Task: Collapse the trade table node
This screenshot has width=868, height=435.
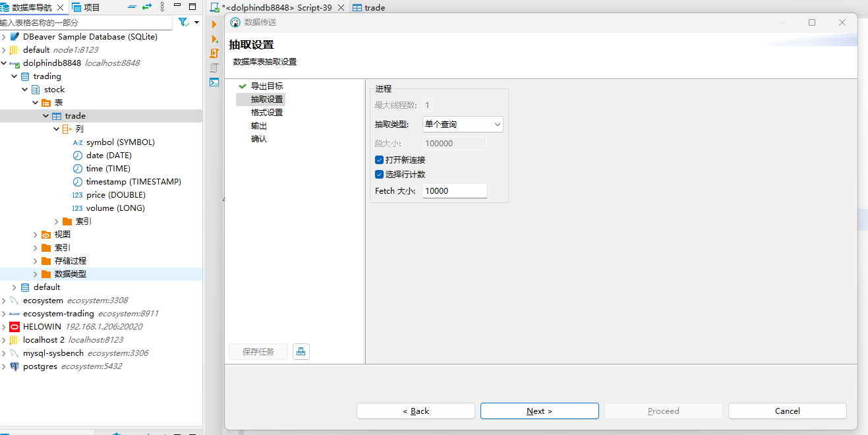Action: (x=46, y=116)
